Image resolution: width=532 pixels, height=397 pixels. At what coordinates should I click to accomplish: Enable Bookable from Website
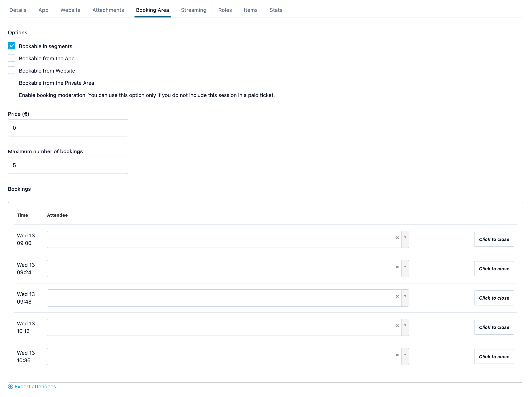[x=11, y=70]
